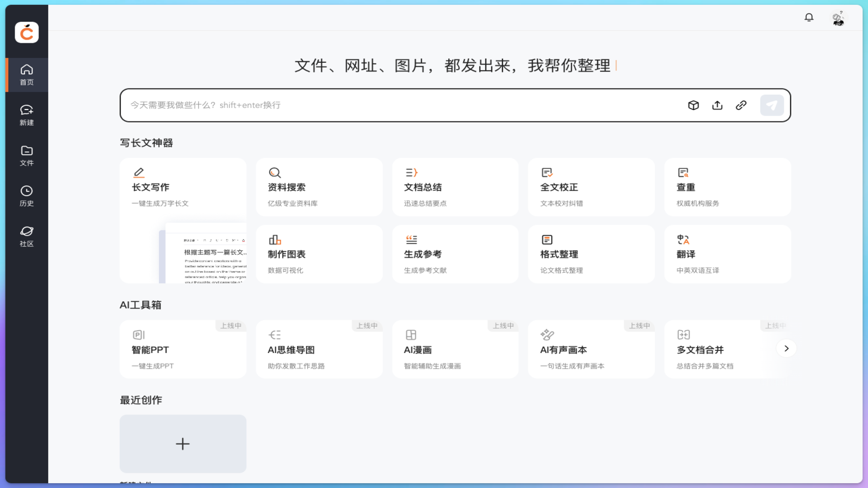Open the 智能PPT tool
This screenshot has width=868, height=488.
[183, 349]
